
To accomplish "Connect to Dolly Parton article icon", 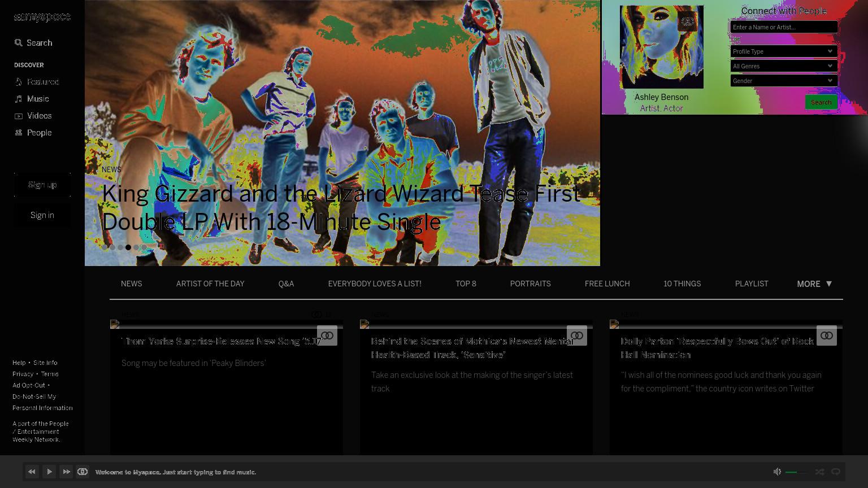I will pyautogui.click(x=827, y=335).
